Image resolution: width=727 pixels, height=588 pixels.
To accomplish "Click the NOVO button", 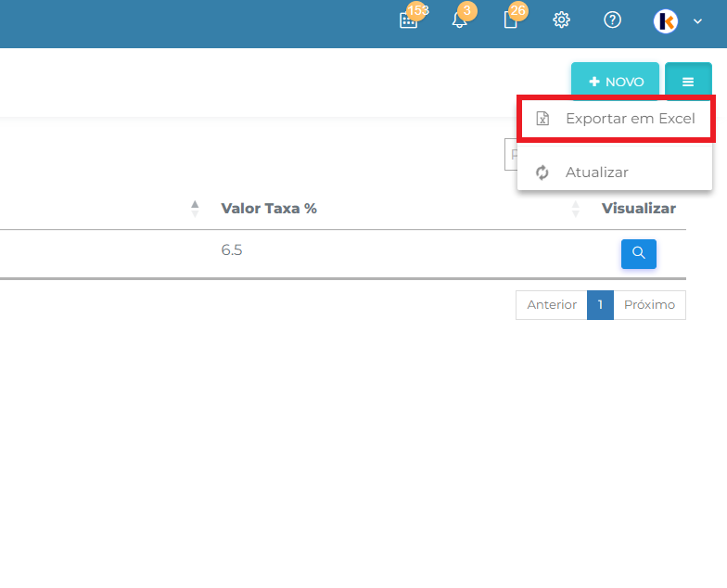I will [615, 82].
